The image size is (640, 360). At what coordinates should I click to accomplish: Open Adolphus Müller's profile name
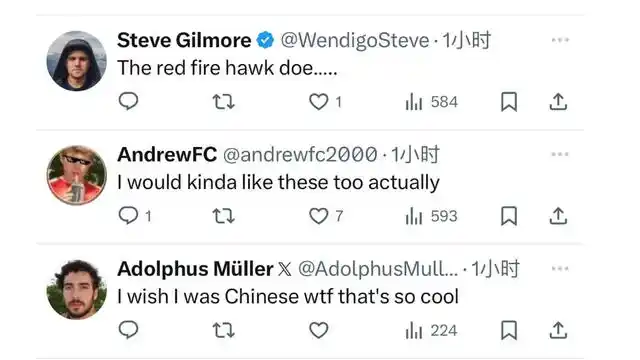[x=195, y=269]
